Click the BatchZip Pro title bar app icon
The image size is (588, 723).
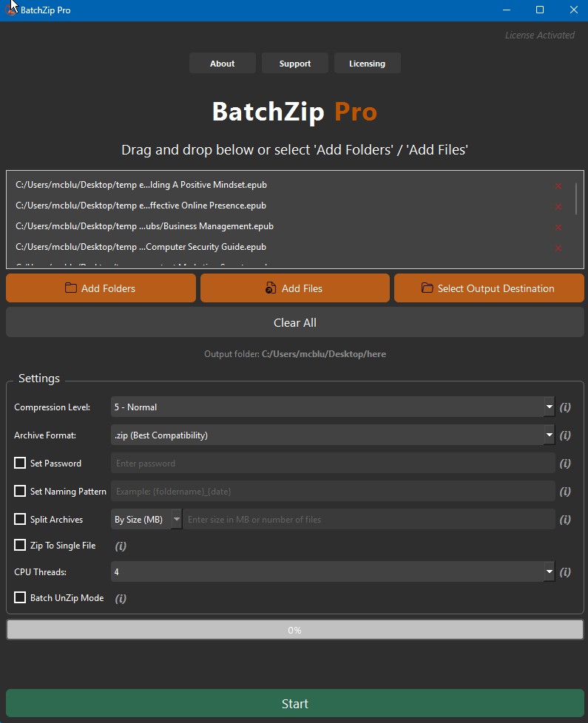(11, 10)
